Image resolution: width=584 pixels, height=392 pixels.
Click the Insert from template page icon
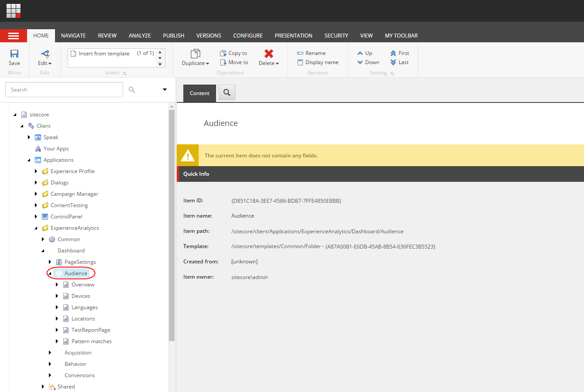pyautogui.click(x=74, y=54)
